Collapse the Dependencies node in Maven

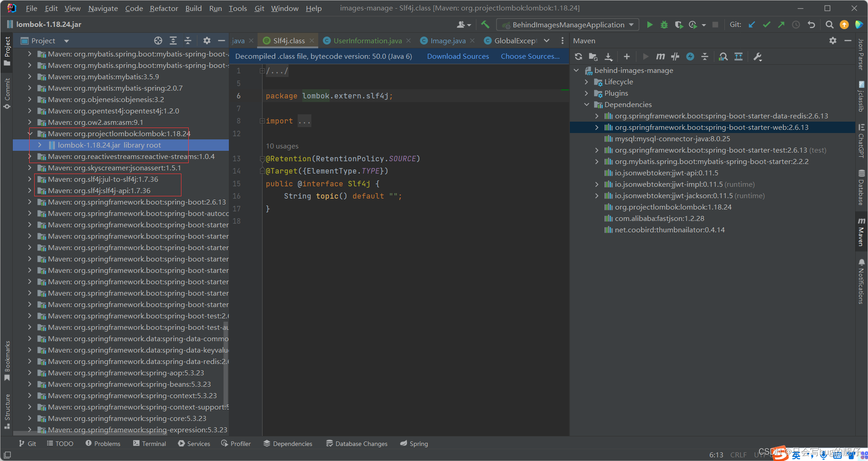pos(587,105)
